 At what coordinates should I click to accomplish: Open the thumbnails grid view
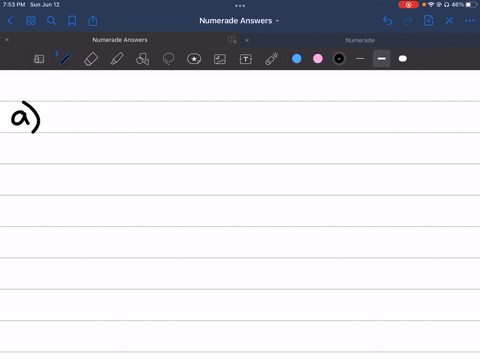[31, 21]
